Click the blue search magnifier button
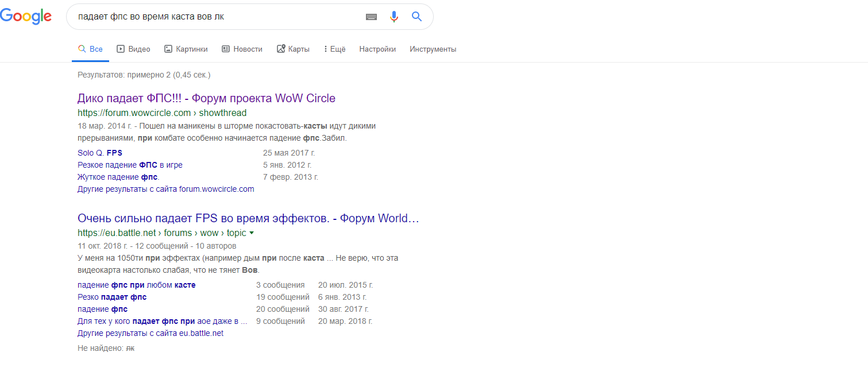Viewport: 868px width, 379px height. [x=417, y=17]
